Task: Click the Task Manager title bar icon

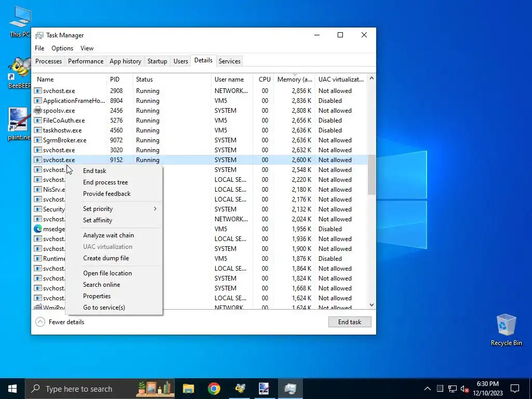Action: tap(39, 35)
